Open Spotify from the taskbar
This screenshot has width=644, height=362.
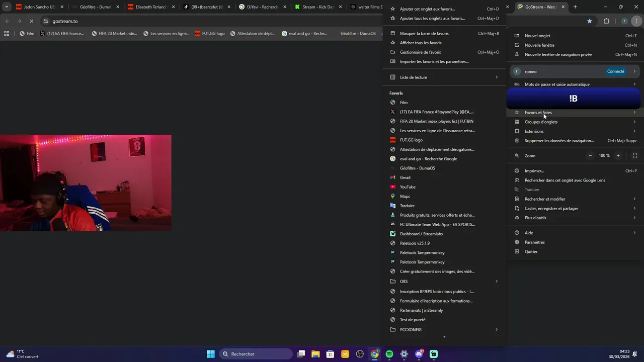tap(389, 354)
